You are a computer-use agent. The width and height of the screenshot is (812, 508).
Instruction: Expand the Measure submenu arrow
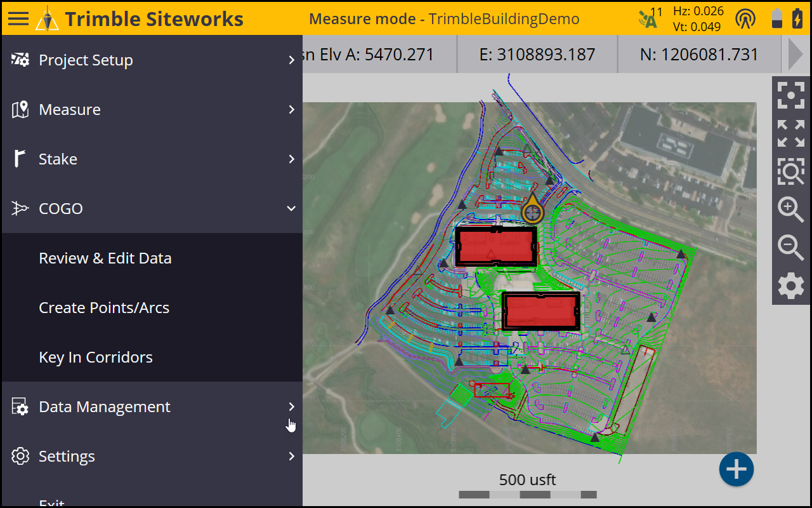click(x=291, y=109)
